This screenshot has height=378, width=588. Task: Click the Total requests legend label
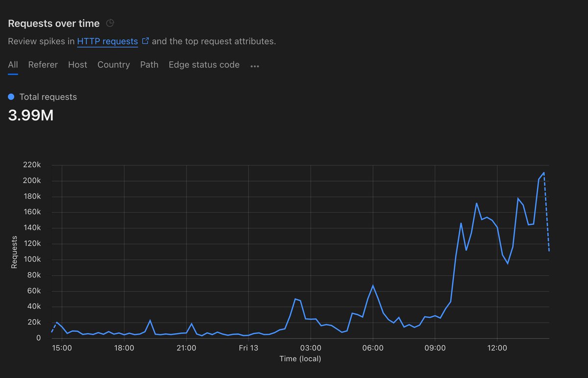48,97
